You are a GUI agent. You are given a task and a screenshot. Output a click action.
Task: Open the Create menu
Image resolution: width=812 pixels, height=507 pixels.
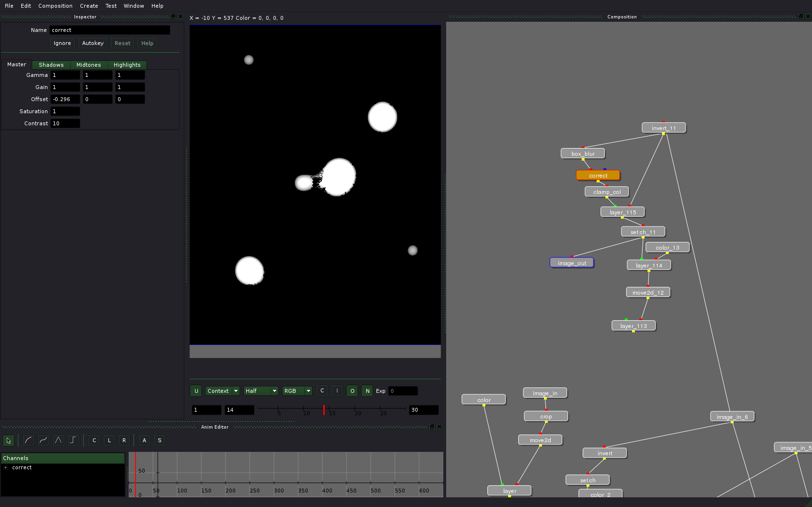click(89, 6)
